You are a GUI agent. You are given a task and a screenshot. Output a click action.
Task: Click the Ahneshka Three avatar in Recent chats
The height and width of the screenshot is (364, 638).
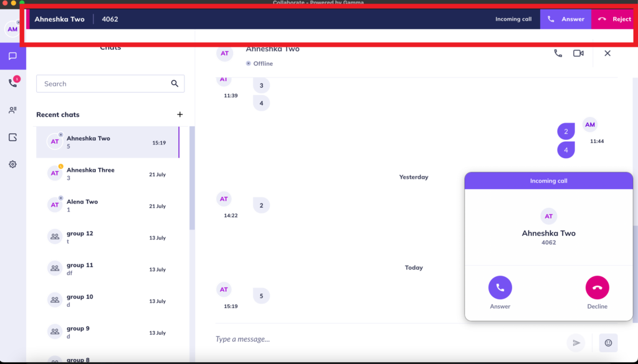(x=55, y=173)
